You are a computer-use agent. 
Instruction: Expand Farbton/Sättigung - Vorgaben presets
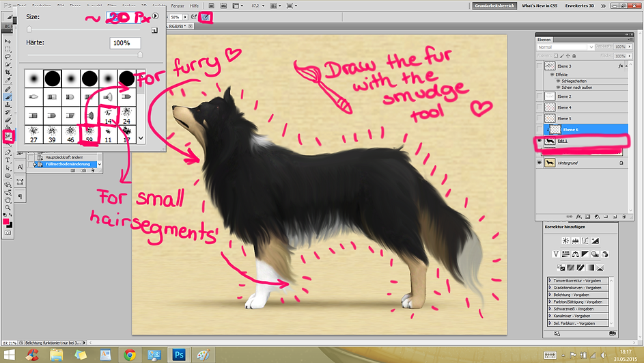coord(550,301)
